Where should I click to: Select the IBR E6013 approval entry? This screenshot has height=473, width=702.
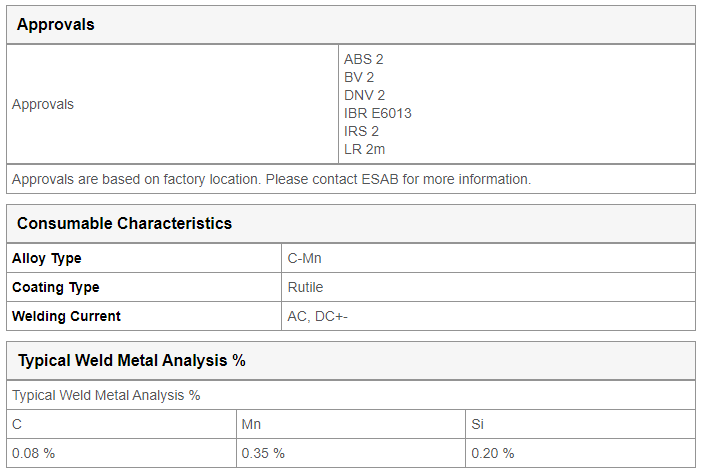click(x=377, y=113)
